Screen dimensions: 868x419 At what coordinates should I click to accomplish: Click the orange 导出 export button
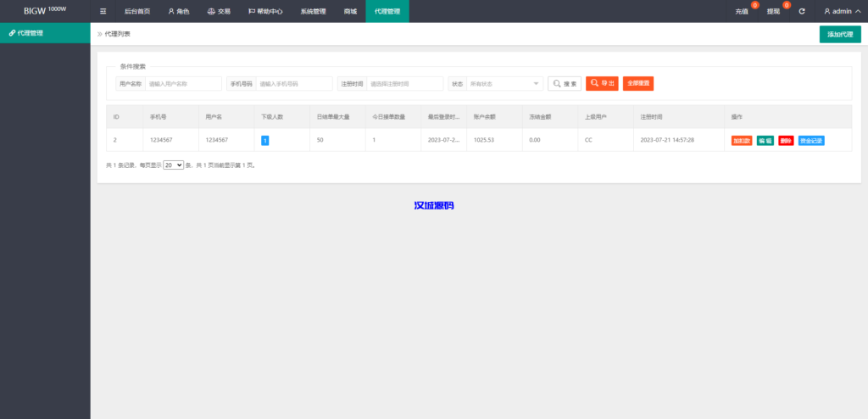602,84
